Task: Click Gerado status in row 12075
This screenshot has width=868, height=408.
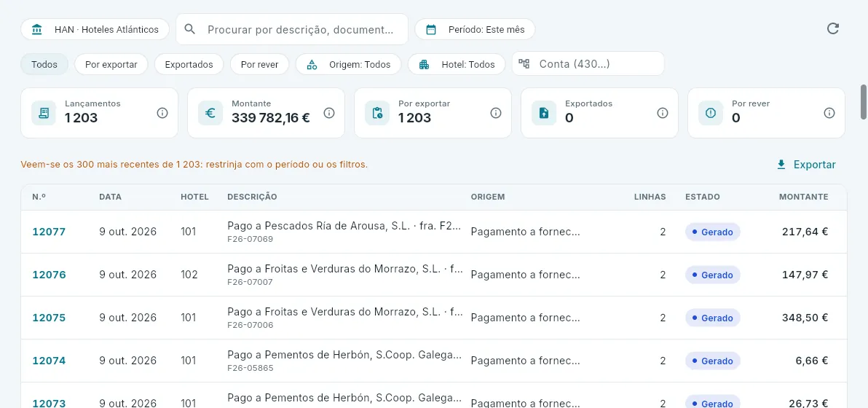Action: click(712, 318)
